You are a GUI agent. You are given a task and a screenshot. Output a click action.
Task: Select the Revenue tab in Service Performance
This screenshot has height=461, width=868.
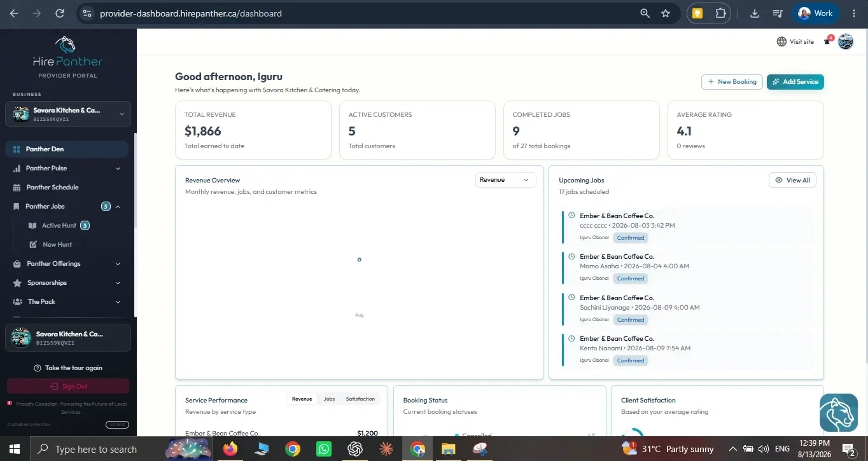tap(302, 399)
